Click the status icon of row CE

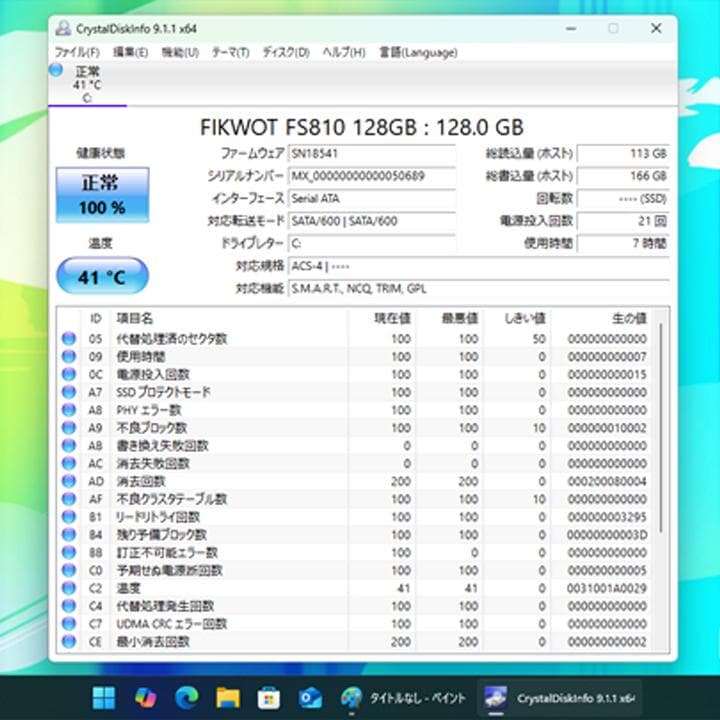69,641
